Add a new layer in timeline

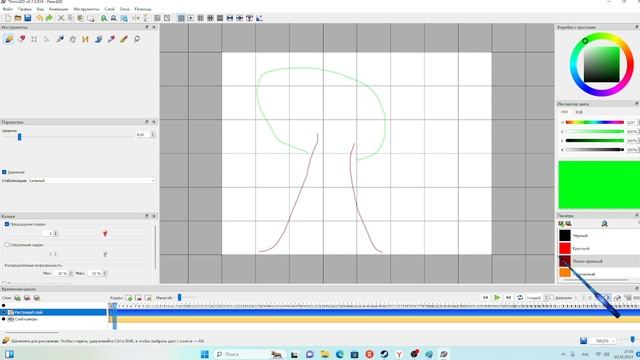[17, 298]
